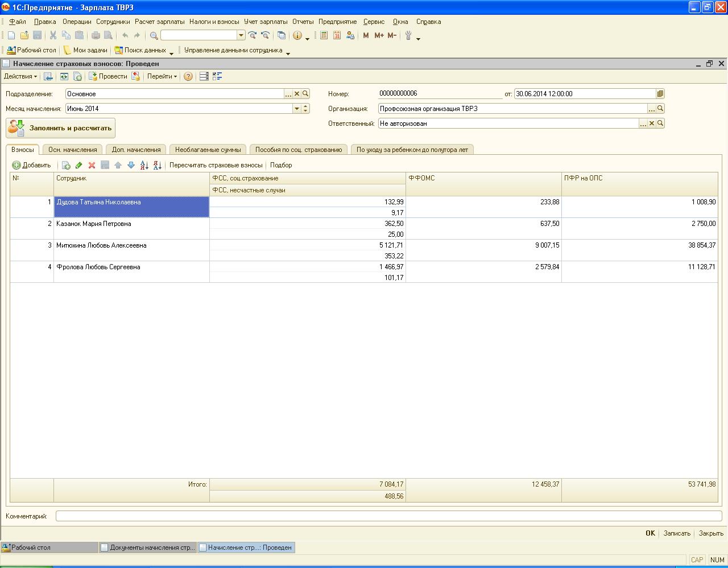Click Рабочий стол in panel toolbar

point(32,50)
